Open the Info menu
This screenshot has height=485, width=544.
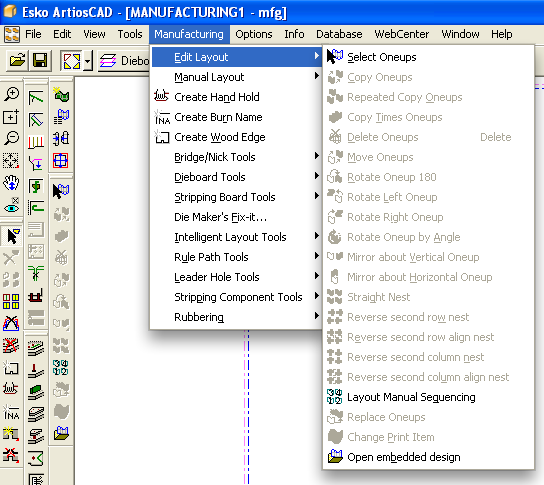(294, 34)
